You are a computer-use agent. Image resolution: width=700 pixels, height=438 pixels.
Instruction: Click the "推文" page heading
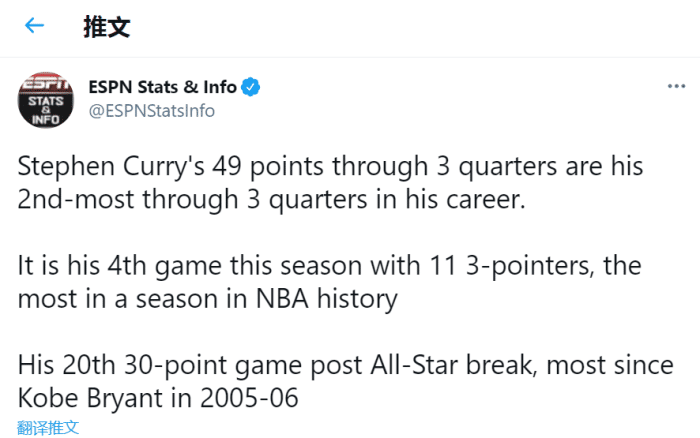point(106,27)
